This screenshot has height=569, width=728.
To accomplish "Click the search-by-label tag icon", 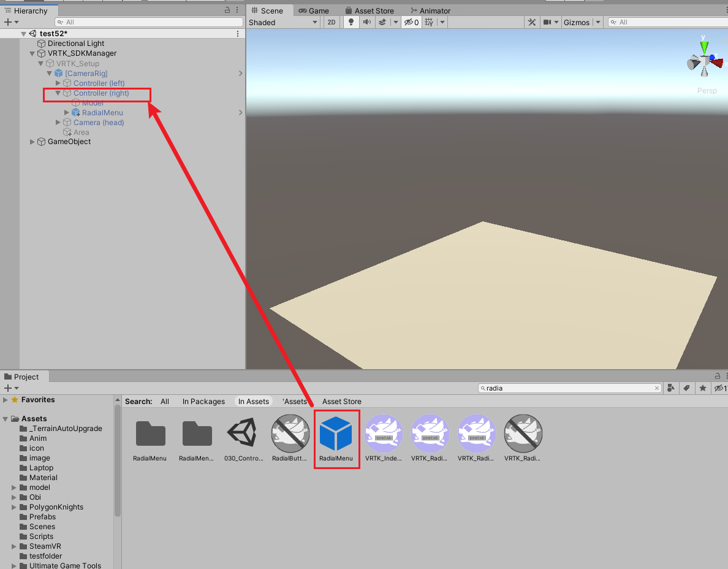I will click(x=687, y=388).
